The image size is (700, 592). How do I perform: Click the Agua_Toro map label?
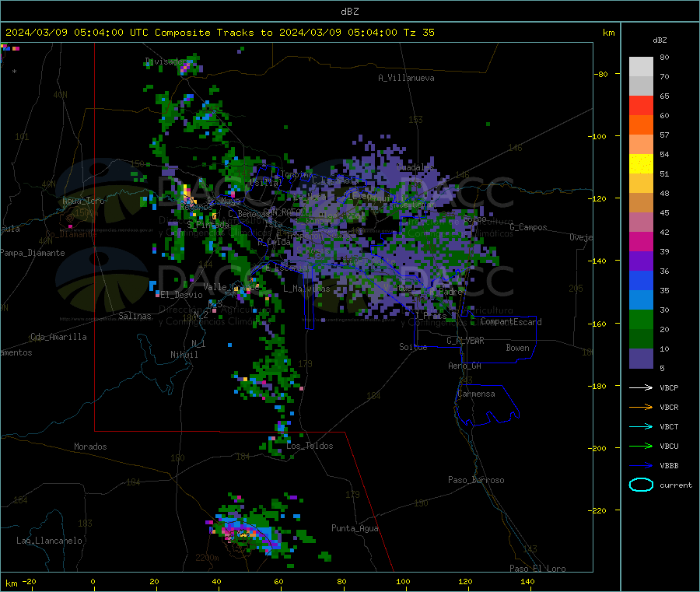tap(83, 201)
